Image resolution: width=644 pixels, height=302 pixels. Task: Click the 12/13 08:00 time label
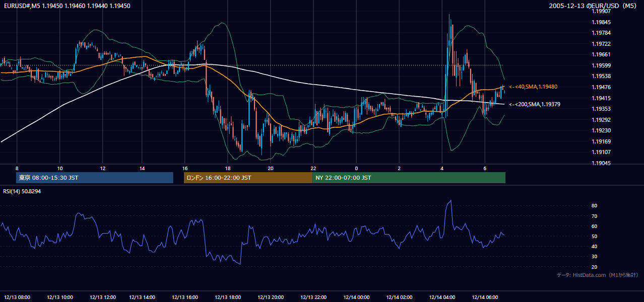point(17,297)
